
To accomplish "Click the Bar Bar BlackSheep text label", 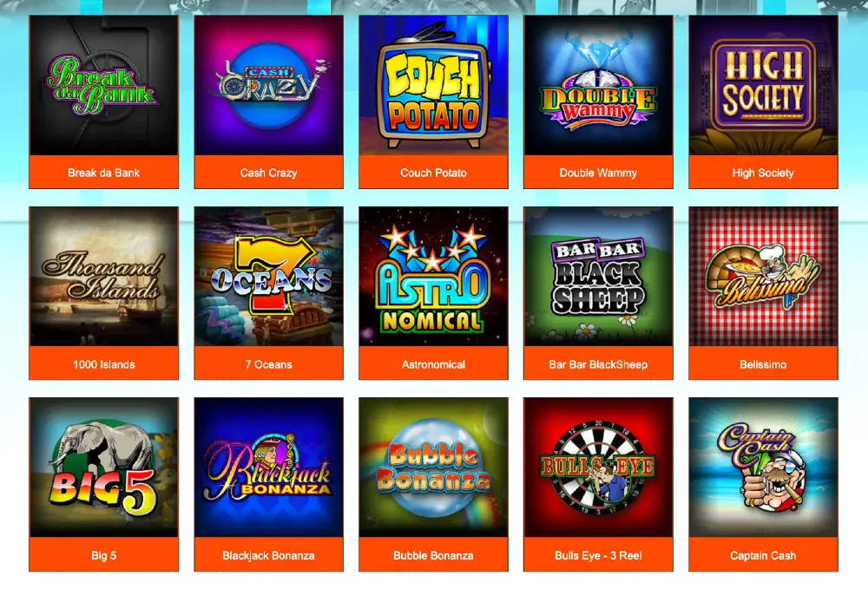I will 598,364.
